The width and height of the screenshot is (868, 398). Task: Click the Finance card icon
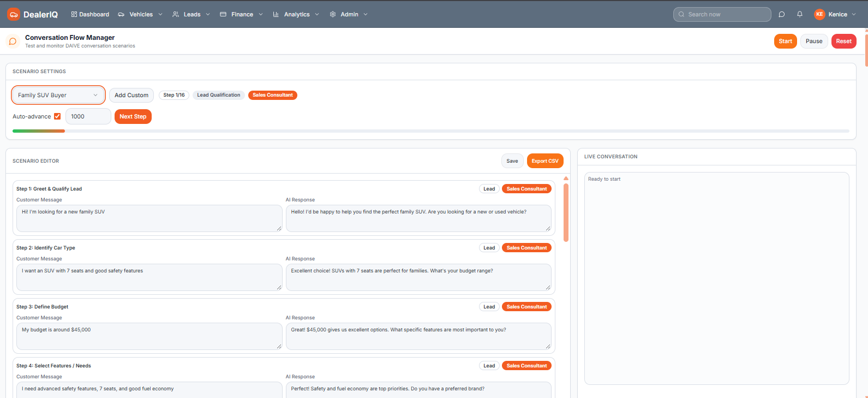tap(223, 14)
